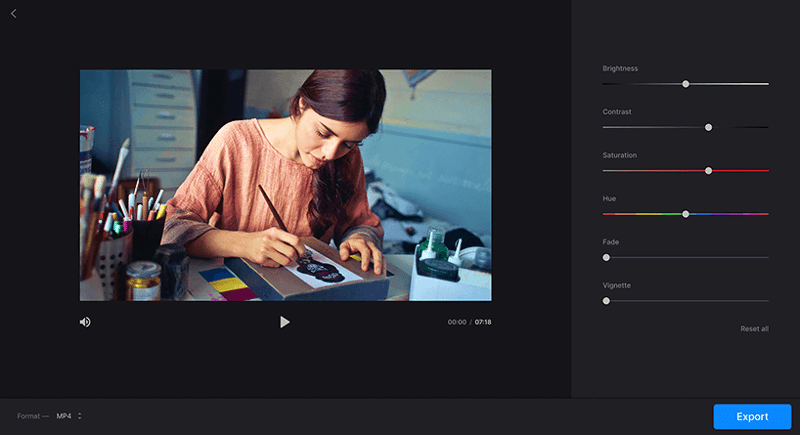
Task: Click the Fade slider handle
Action: pyautogui.click(x=606, y=257)
